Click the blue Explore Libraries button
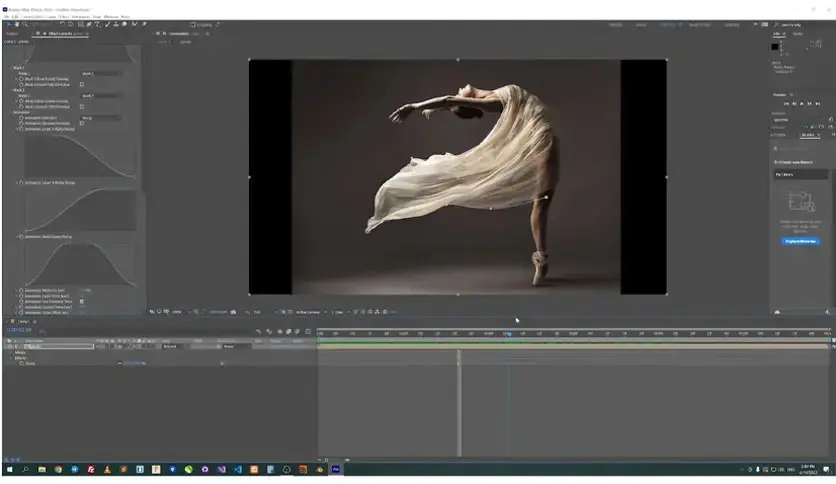This screenshot has height=484, width=836. pos(800,241)
